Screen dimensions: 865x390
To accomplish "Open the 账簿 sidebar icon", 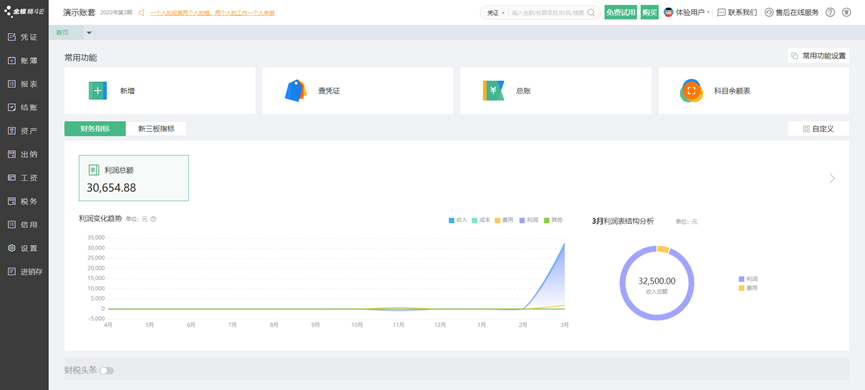I will coord(12,61).
